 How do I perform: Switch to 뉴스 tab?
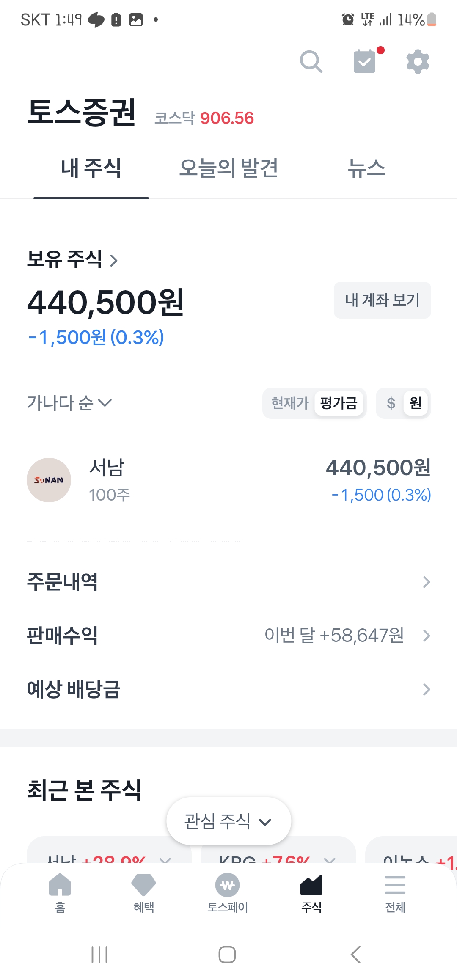366,168
